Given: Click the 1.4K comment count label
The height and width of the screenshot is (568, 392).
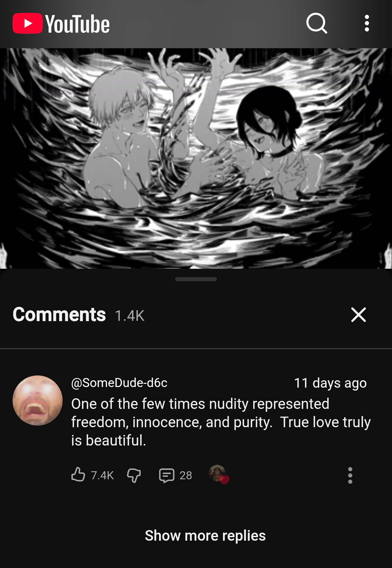Looking at the screenshot, I should [x=130, y=316].
